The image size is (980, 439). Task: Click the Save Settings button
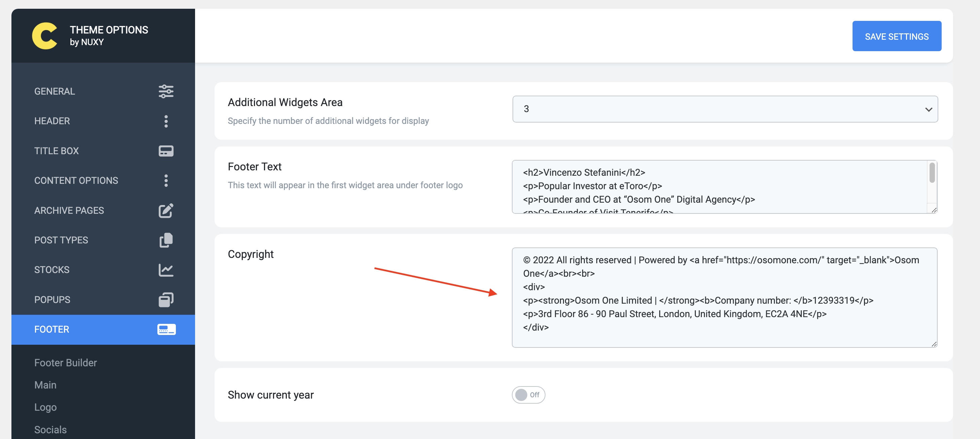(897, 36)
